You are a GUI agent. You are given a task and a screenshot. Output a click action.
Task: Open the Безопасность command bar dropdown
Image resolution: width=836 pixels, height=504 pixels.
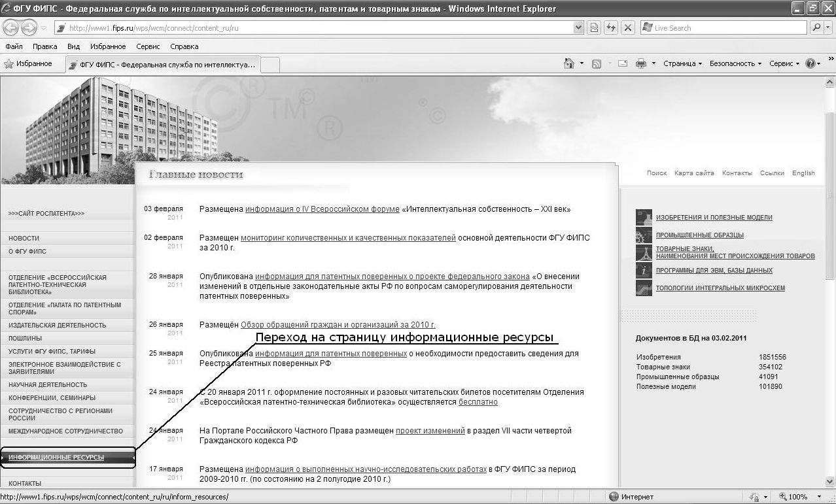click(736, 63)
